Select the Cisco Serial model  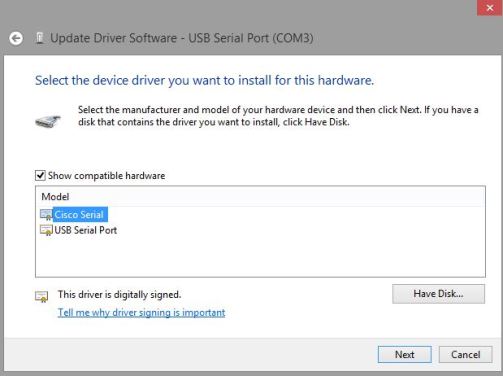click(79, 215)
